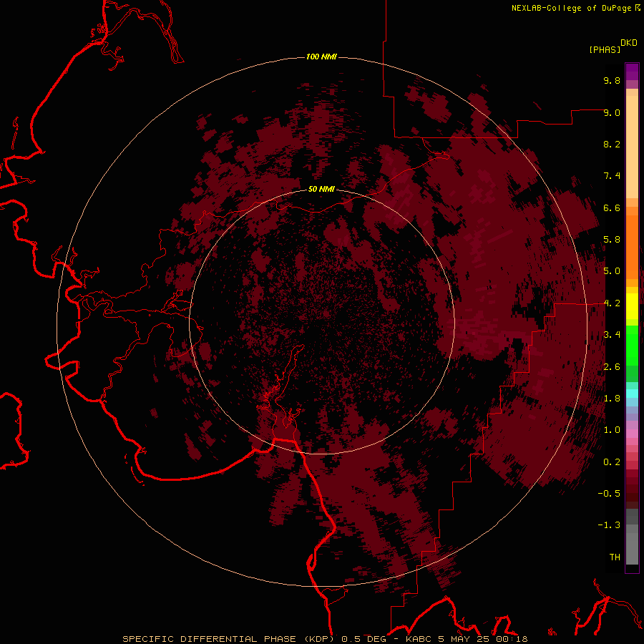Click the 9.8 value on the color scale

612,80
